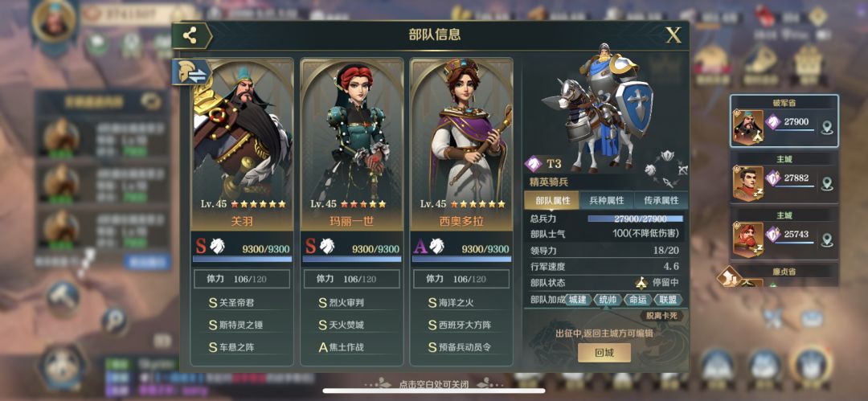Expand the 联盟 army bonus tag
Image resolution: width=868 pixels, height=401 pixels.
tap(669, 300)
